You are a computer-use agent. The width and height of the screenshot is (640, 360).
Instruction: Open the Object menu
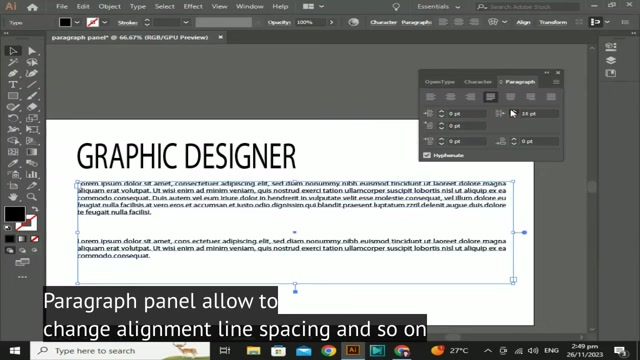tap(109, 7)
